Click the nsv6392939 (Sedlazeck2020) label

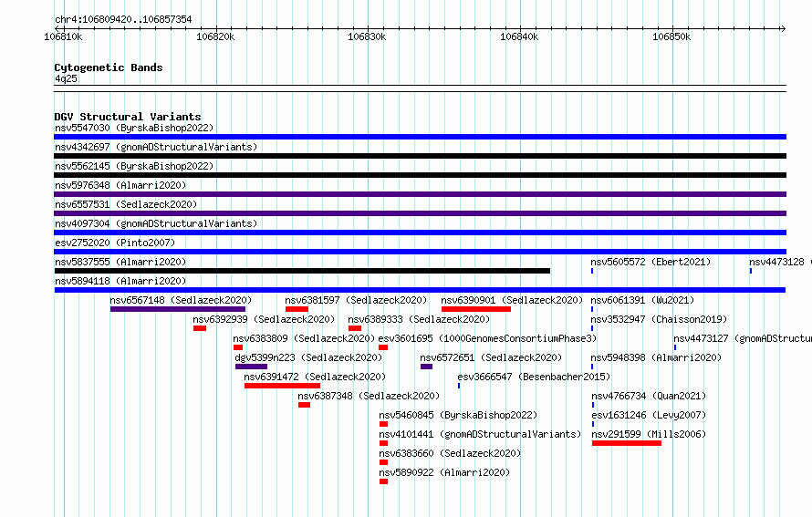click(x=264, y=319)
